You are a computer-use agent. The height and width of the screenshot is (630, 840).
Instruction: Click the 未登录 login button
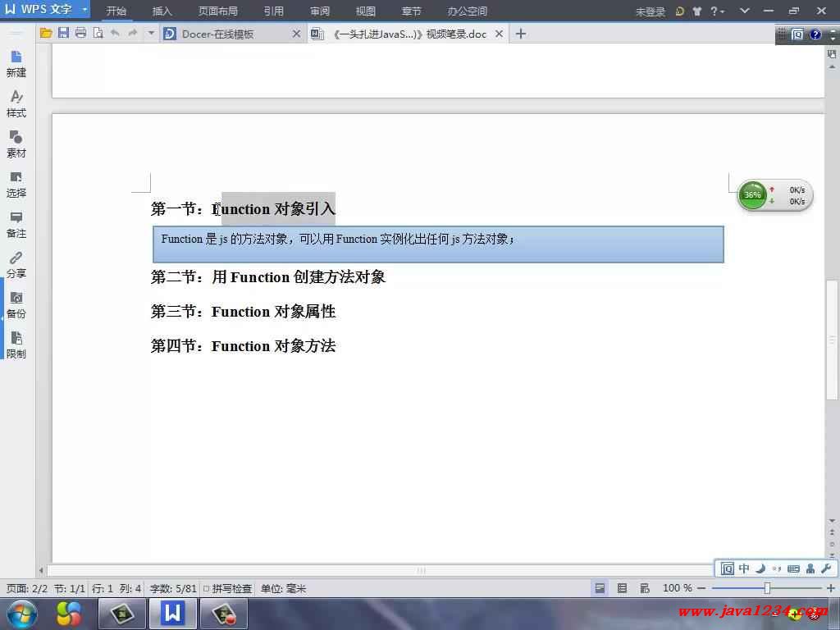(650, 11)
